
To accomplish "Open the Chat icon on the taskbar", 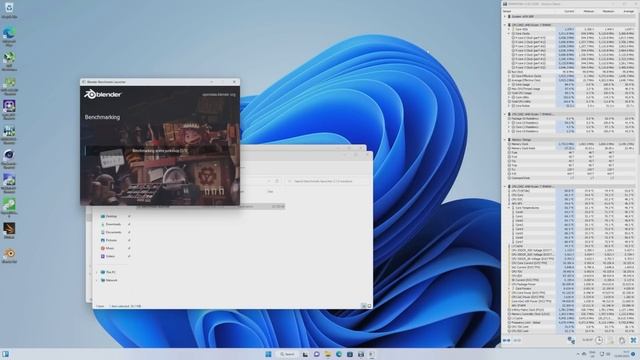I will [x=316, y=354].
